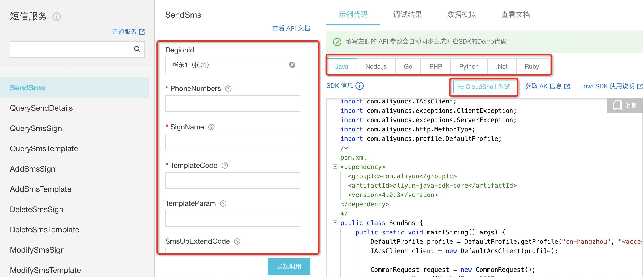Screen dimensions: 644x277
Task: Open the Java SDK 使用说明 link
Action: [607, 86]
